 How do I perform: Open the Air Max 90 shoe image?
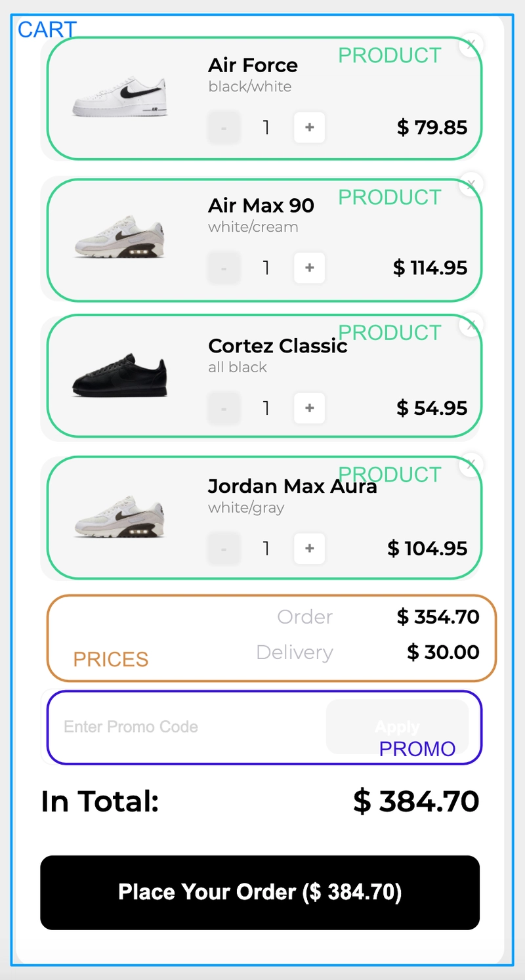[119, 238]
